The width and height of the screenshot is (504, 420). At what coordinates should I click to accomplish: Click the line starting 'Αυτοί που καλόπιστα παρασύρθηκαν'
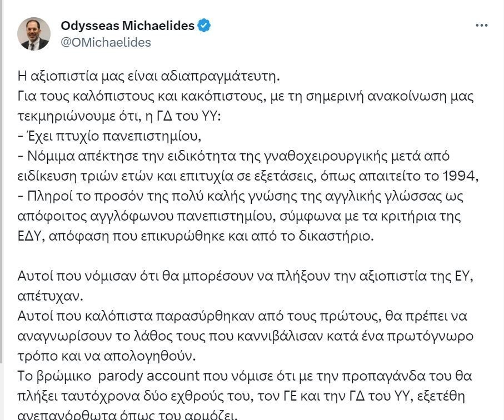(x=242, y=316)
